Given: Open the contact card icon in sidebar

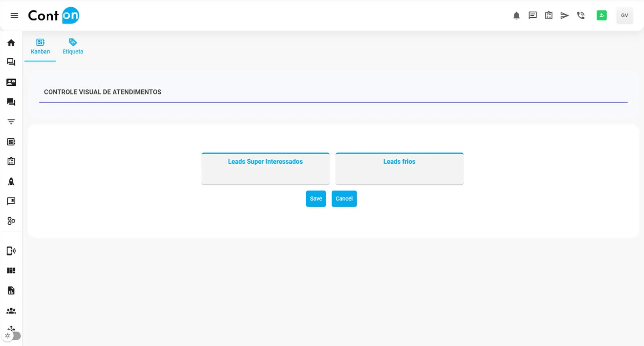Looking at the screenshot, I should coord(11,82).
